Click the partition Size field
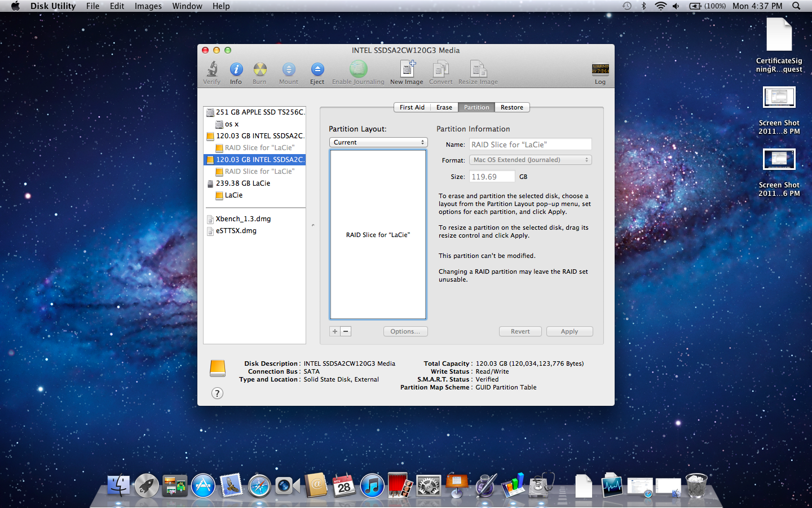The image size is (812, 508). [x=492, y=177]
